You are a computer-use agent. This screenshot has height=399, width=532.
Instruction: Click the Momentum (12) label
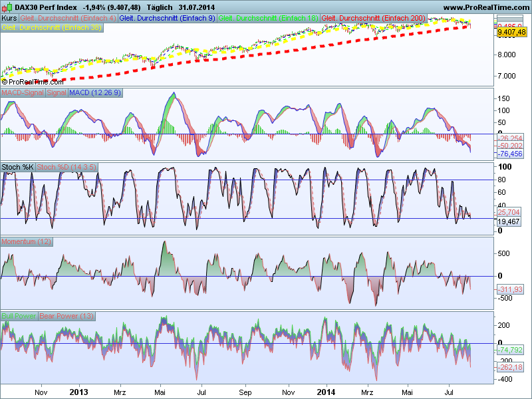(x=26, y=241)
